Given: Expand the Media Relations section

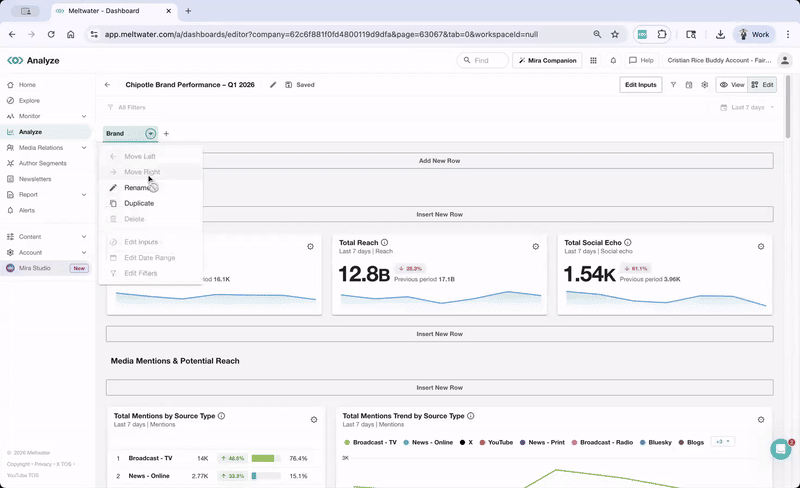Looking at the screenshot, I should click(x=84, y=148).
